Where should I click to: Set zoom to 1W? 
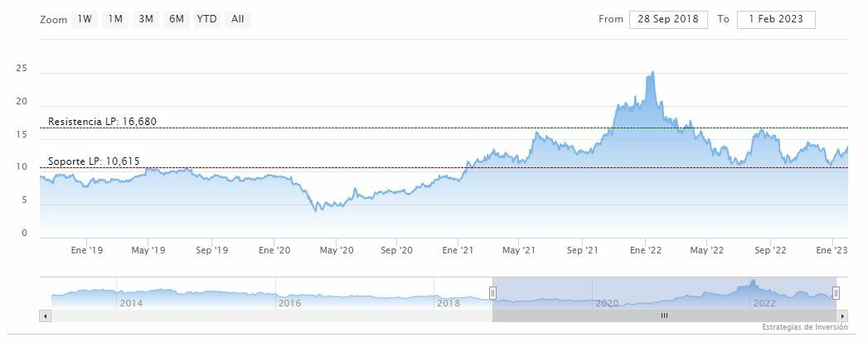[x=85, y=19]
